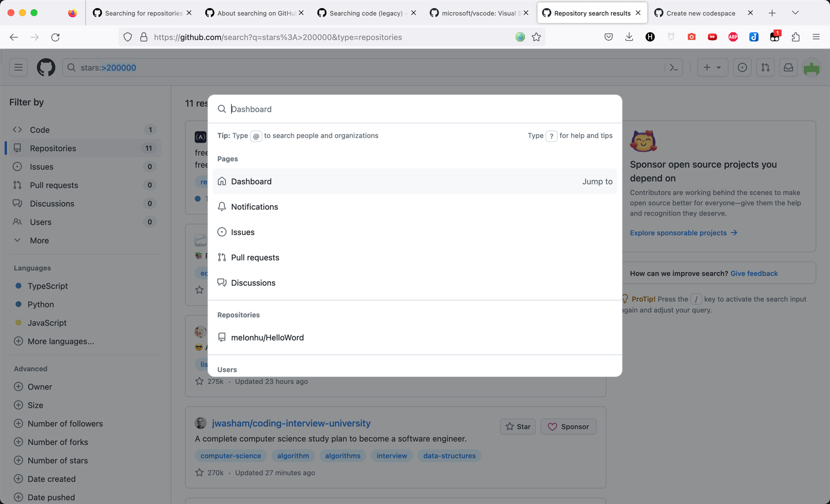
Task: Open the Firefox extensions puzzle icon
Action: [x=795, y=37]
